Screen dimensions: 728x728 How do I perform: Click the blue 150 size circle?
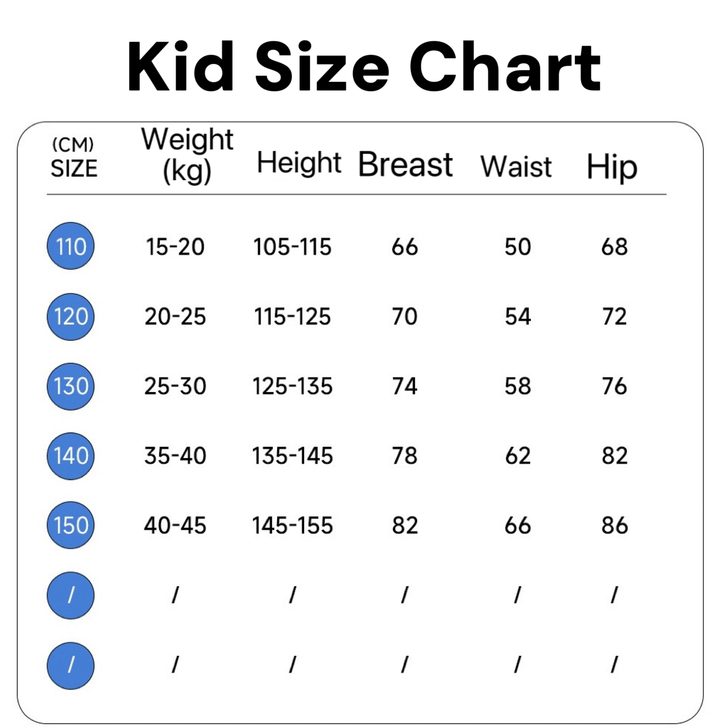[x=70, y=525]
